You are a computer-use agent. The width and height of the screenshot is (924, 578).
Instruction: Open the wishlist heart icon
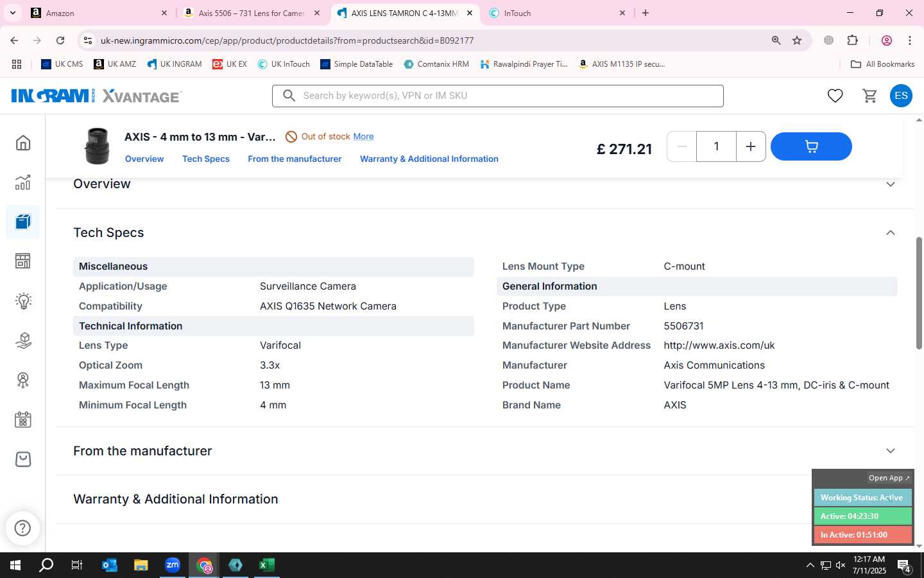tap(835, 96)
